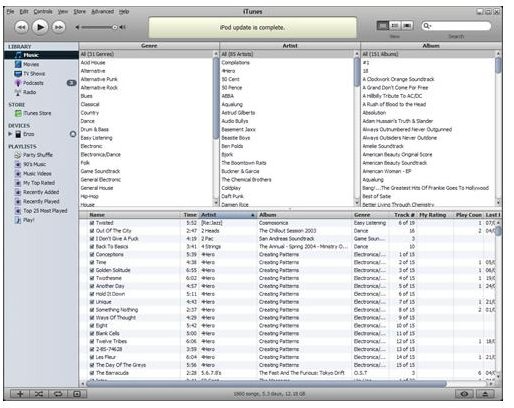This screenshot has width=514, height=408.
Task: Show or hide artwork viewer
Action: 77,394
